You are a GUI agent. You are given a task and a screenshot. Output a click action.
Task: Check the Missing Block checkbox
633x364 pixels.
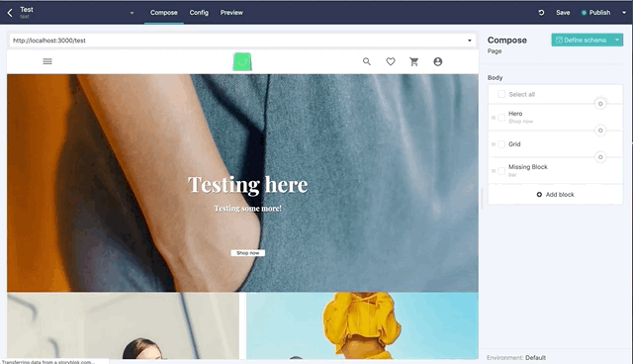(x=501, y=171)
